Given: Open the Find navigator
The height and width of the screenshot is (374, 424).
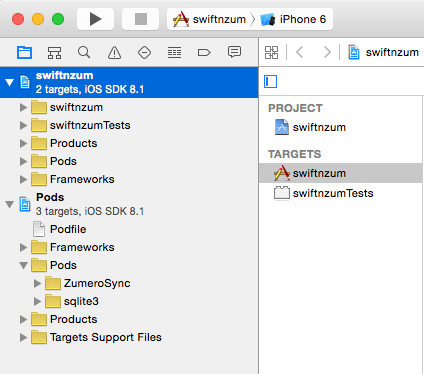Looking at the screenshot, I should pos(84,52).
